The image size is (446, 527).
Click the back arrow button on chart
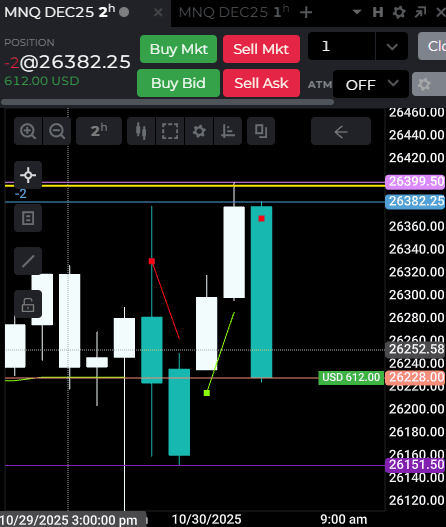341,131
